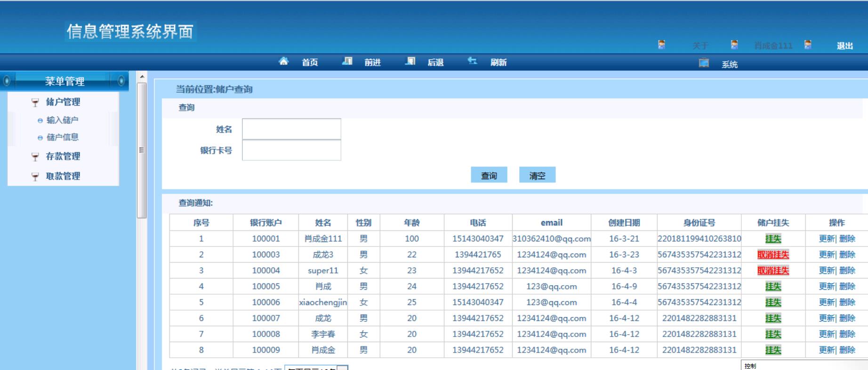Collapse the 储户管理 menu section
The width and height of the screenshot is (868, 370).
63,102
